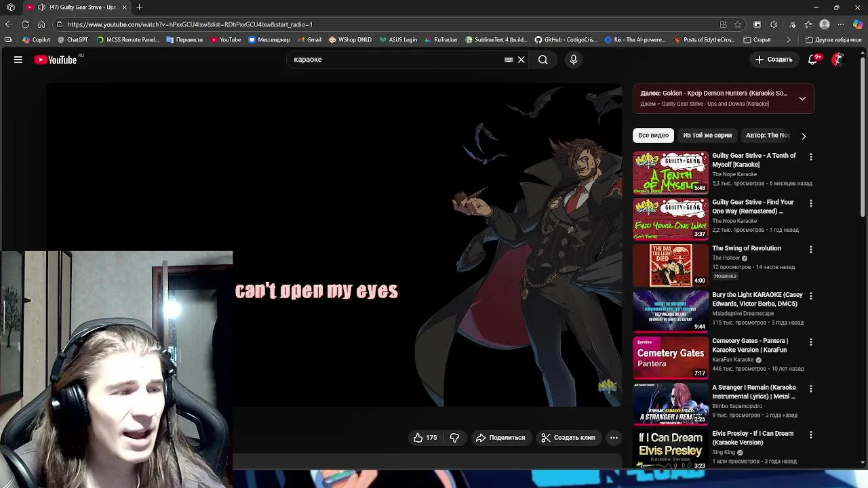868x488 pixels.
Task: Open the YouTube account avatar menu
Action: tap(838, 60)
